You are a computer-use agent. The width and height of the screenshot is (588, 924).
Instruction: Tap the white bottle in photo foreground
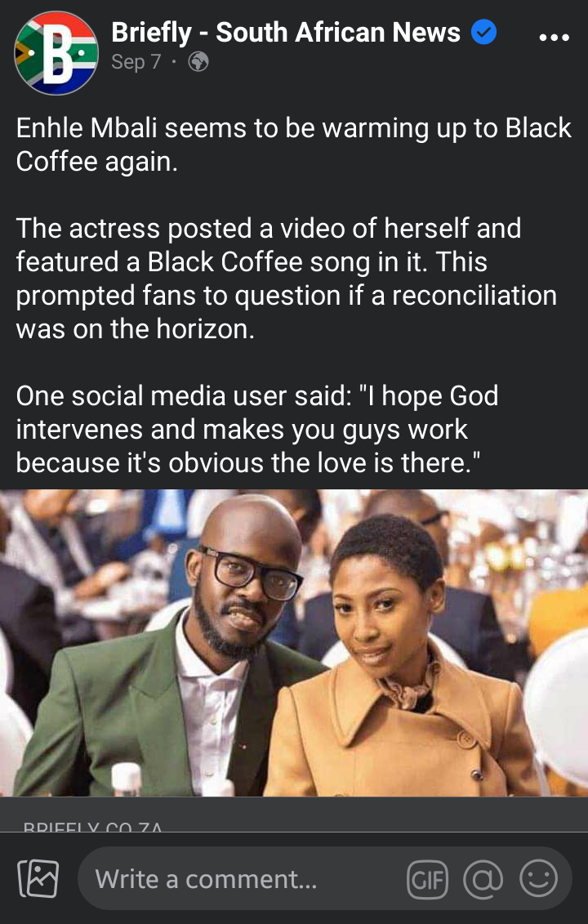(x=127, y=779)
